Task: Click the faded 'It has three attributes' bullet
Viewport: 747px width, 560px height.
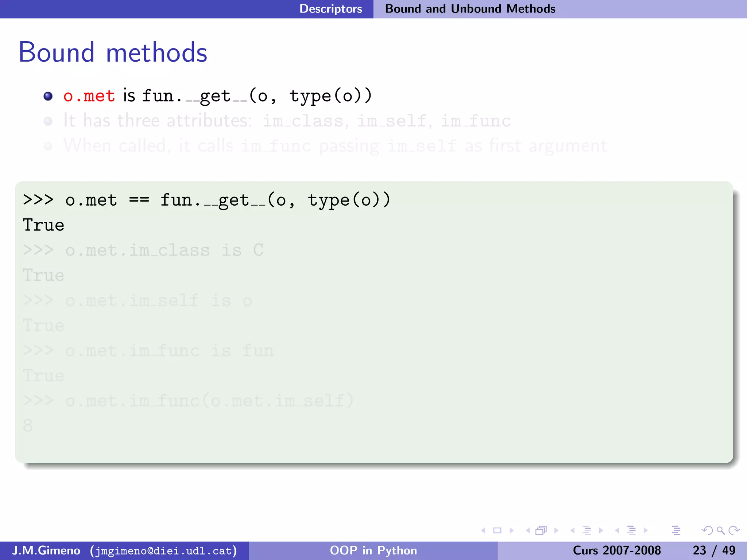Action: tap(286, 121)
